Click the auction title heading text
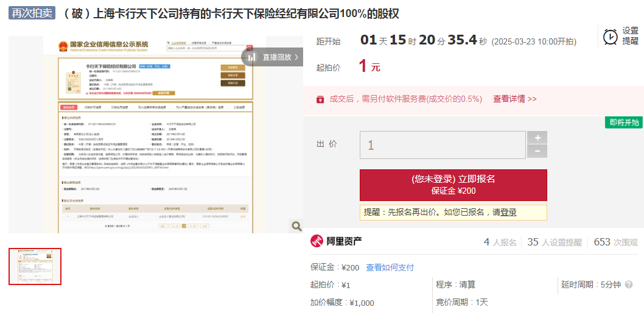 (231, 14)
